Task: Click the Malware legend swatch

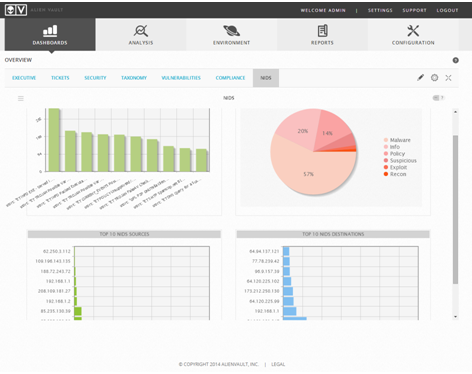Action: [x=386, y=140]
